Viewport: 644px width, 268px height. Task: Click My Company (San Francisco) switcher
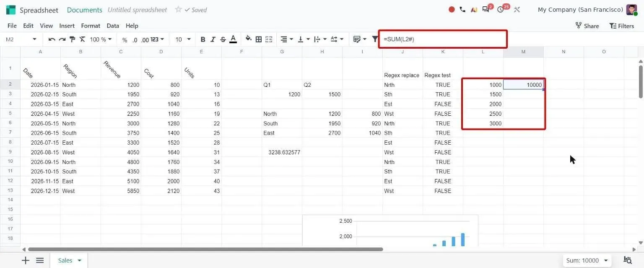pos(580,9)
